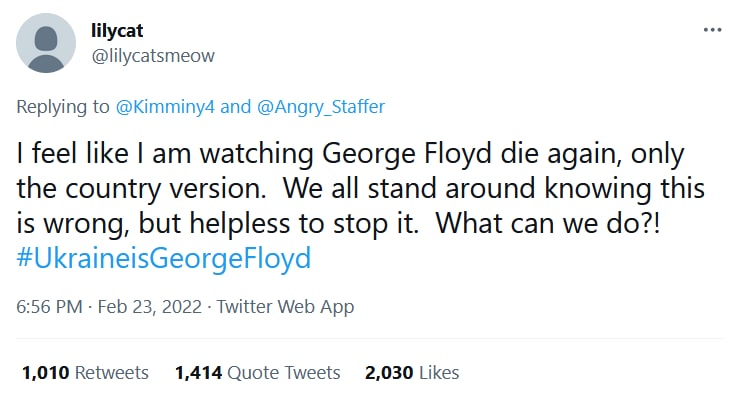Open the @lilycatsmeow handle
This screenshot has width=732, height=393.
153,56
